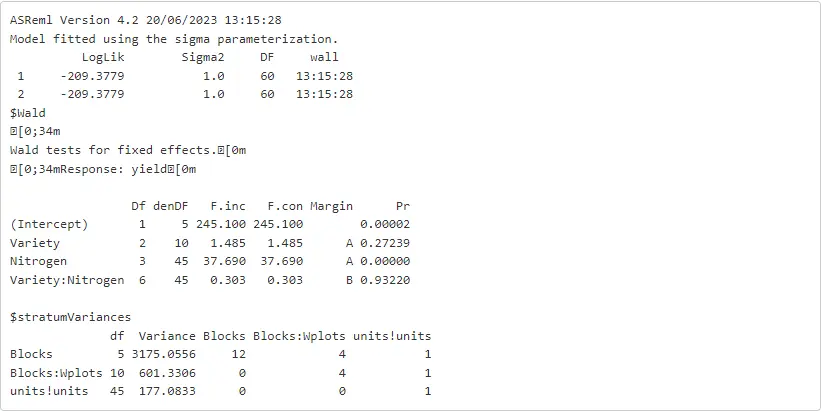Click the Margin column header
Image resolution: width=821 pixels, height=411 pixels.
coord(331,206)
